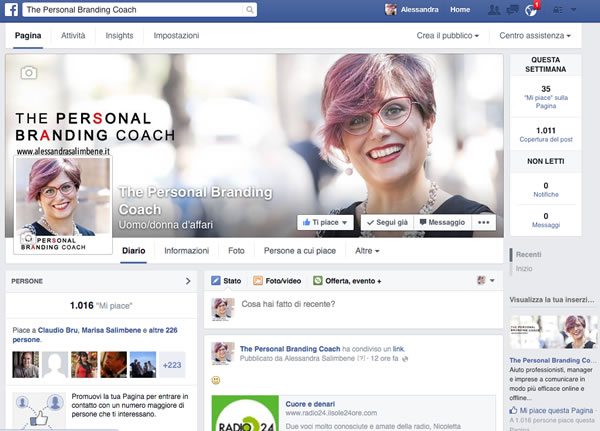600x431 pixels.
Task: Open the Marisa Salimbene link
Action: [111, 330]
